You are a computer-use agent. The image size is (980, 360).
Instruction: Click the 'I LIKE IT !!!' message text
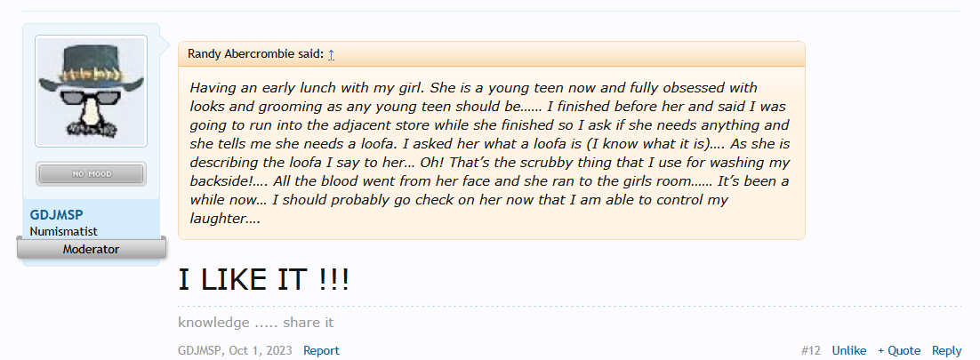[264, 280]
